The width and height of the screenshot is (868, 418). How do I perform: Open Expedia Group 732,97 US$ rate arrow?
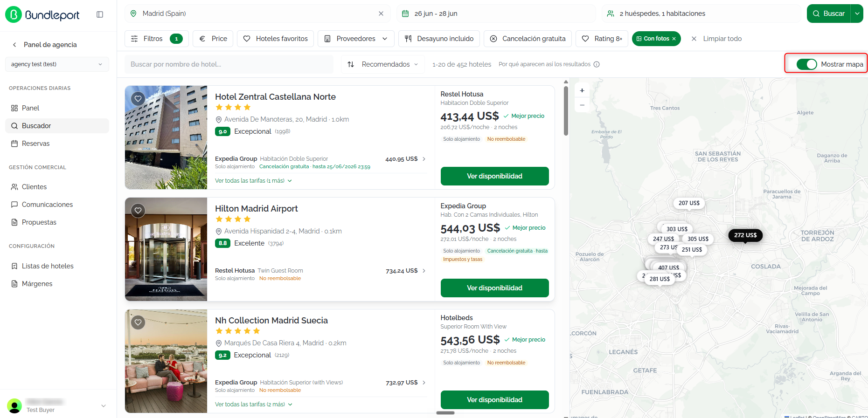(x=424, y=383)
